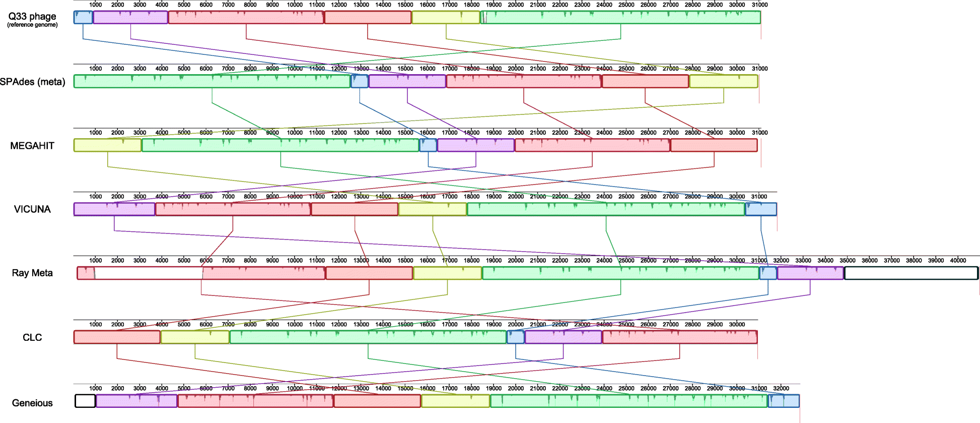Click the 30000 tick on CLC ruler
This screenshot has width=980, height=423.
tap(737, 324)
